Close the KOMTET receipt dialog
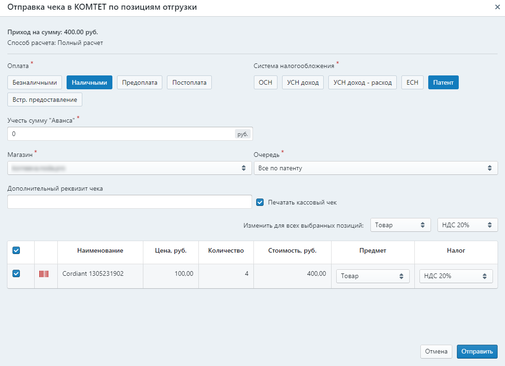The image size is (505, 366). pos(497,7)
